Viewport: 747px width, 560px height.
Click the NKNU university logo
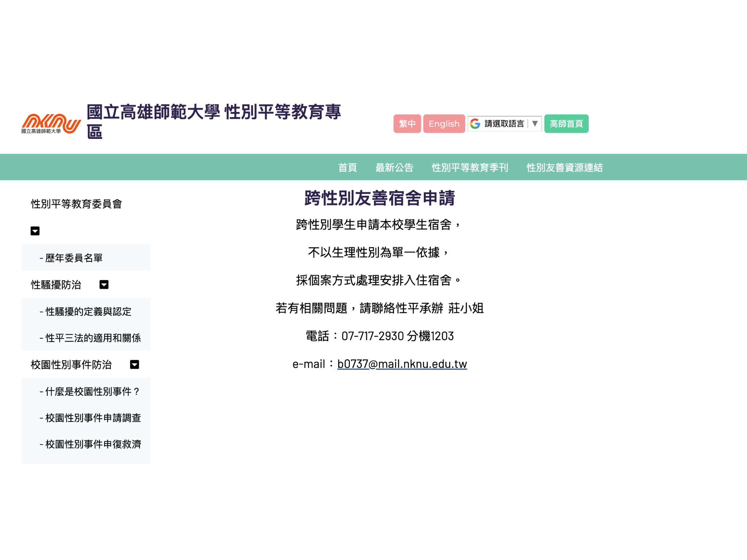point(51,124)
